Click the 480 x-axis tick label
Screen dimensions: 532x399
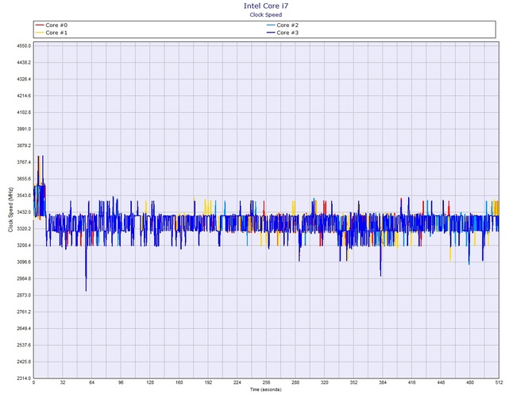click(x=470, y=382)
